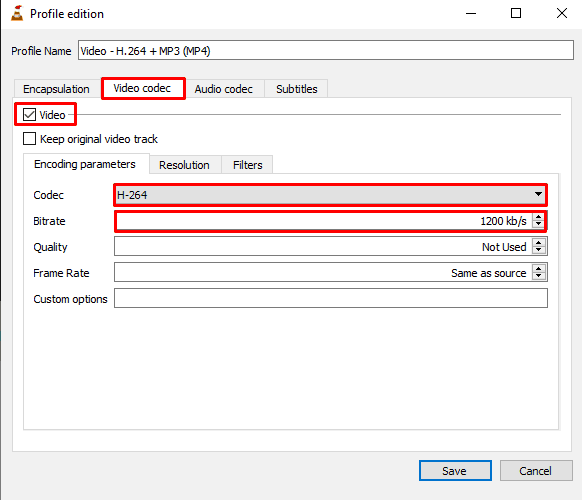Switch to the Resolution sub-tab
The image size is (582, 500).
point(184,165)
